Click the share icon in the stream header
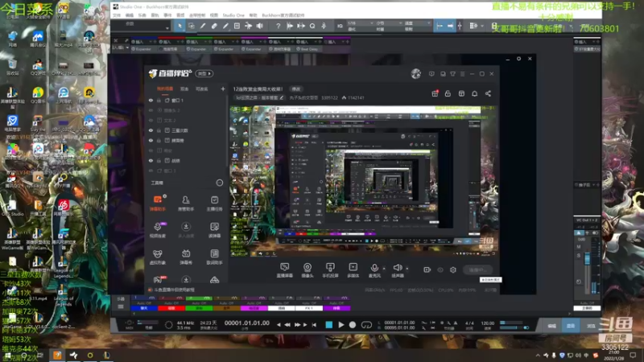 [x=488, y=93]
